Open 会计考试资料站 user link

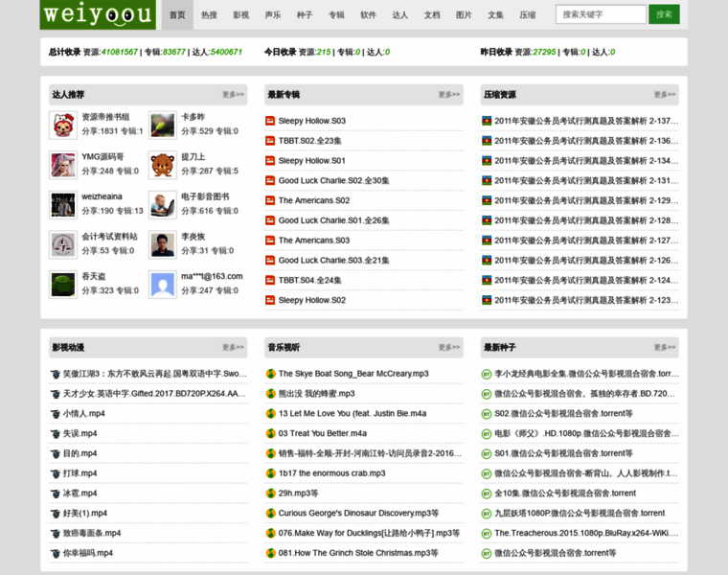click(x=109, y=237)
